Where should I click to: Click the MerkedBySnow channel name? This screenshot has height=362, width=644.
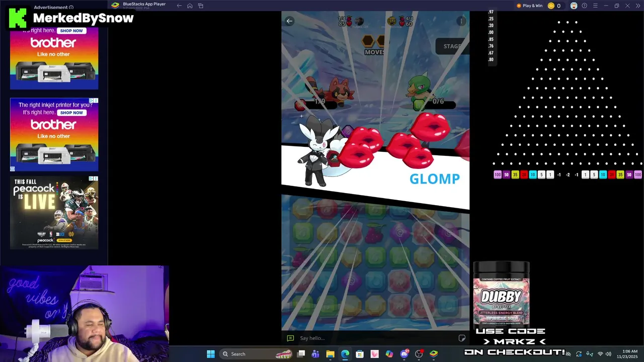pyautogui.click(x=84, y=18)
